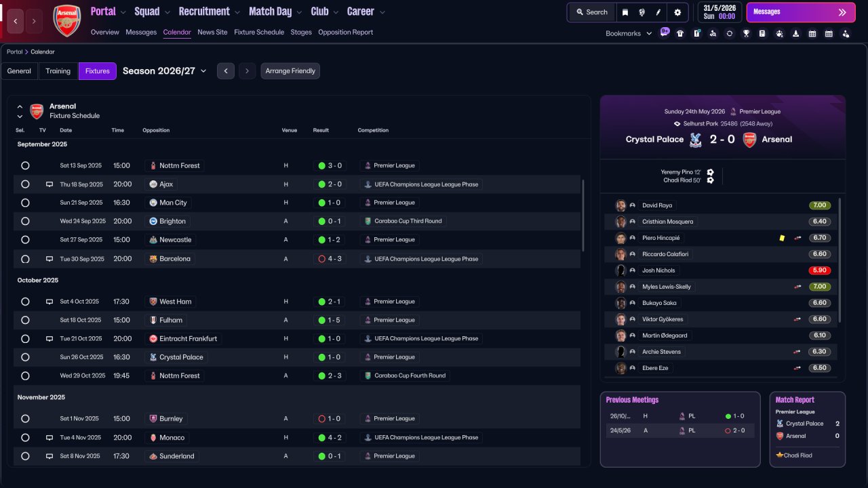This screenshot has height=488, width=868.
Task: Click the Search button
Action: tap(592, 12)
